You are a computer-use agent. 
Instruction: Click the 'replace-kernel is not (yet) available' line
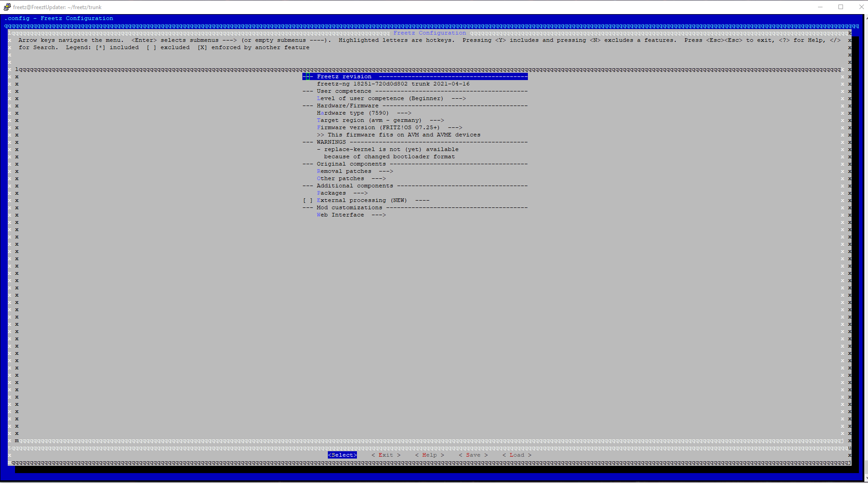pos(388,150)
